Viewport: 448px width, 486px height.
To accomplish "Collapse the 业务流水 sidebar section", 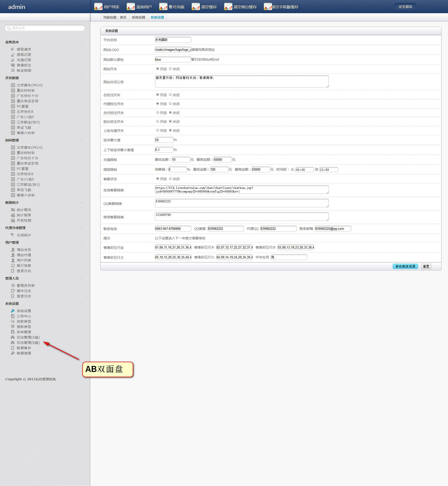I will coord(81,42).
